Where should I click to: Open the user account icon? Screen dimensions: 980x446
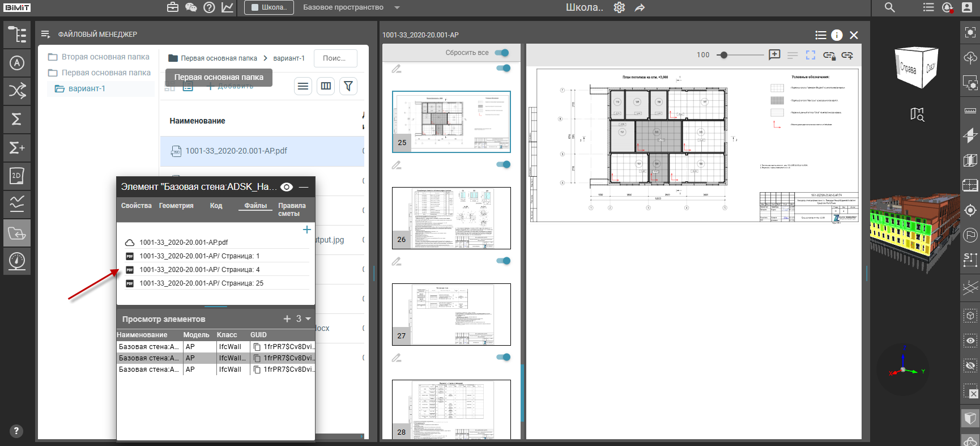(967, 7)
